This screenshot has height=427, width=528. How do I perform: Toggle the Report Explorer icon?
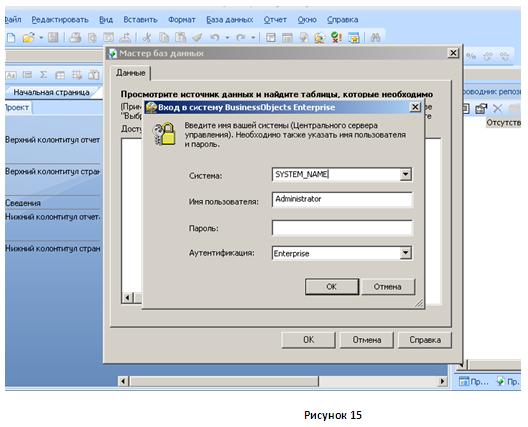pos(287,37)
